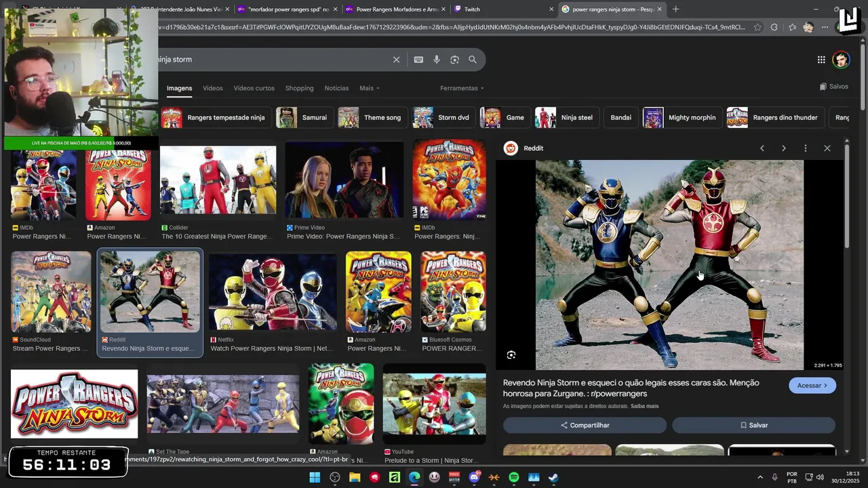Open the Bluesoft Cosmos result thumbnail
The image size is (868, 488).
point(453,292)
